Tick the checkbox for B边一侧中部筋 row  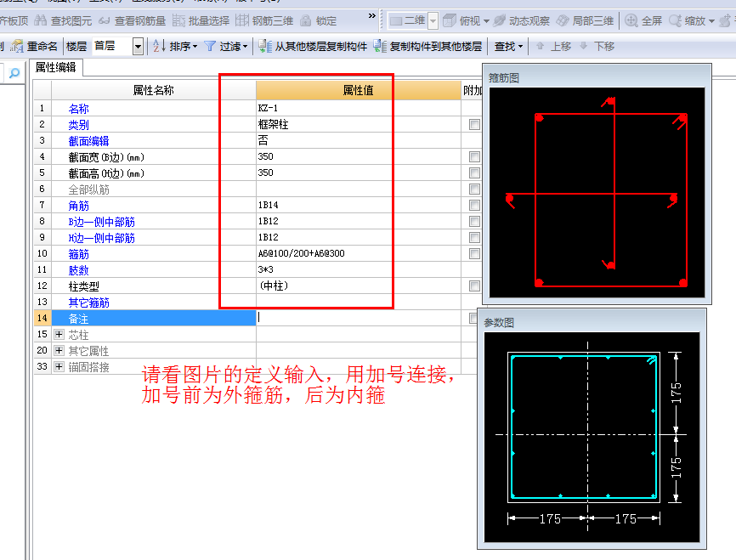pos(474,221)
